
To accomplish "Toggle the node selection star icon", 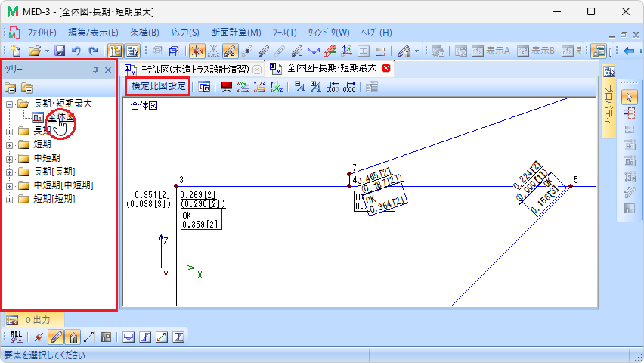I will 39,338.
